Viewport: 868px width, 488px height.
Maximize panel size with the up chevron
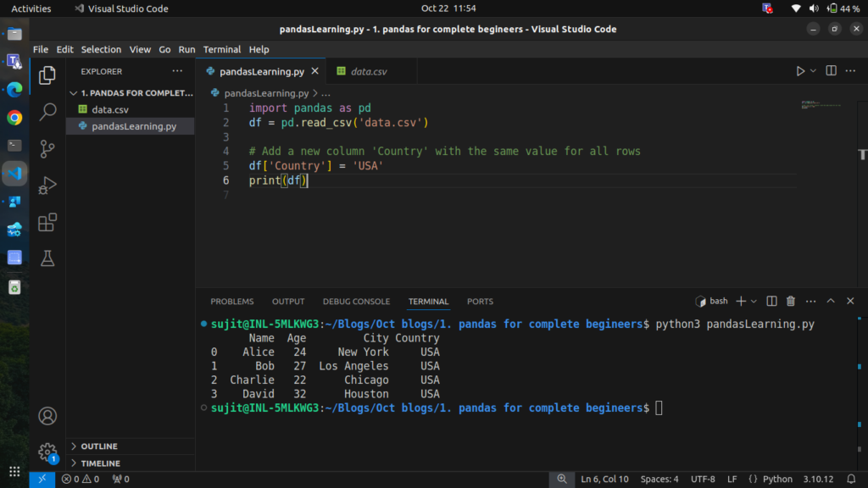point(831,301)
